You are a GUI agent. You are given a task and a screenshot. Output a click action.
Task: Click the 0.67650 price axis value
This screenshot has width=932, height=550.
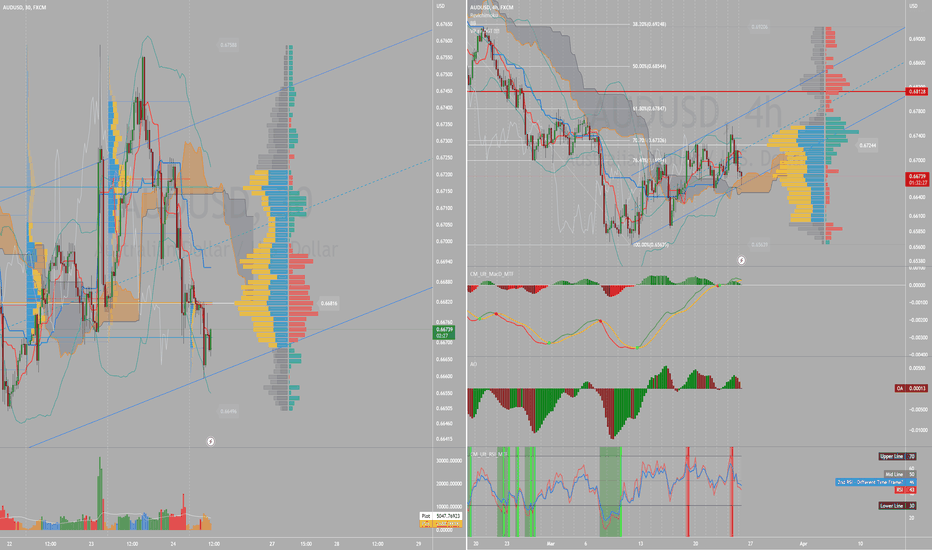click(444, 24)
